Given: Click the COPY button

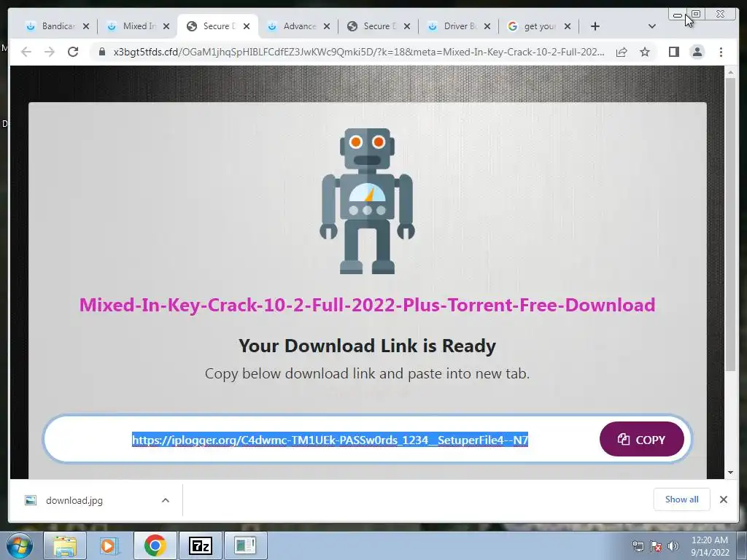Looking at the screenshot, I should [642, 439].
